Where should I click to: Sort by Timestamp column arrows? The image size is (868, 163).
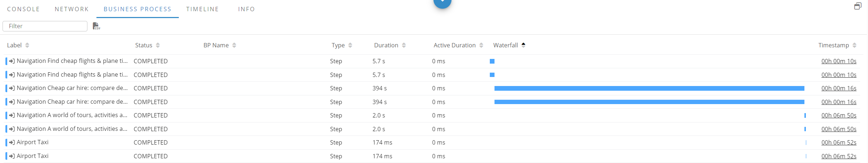coord(854,45)
